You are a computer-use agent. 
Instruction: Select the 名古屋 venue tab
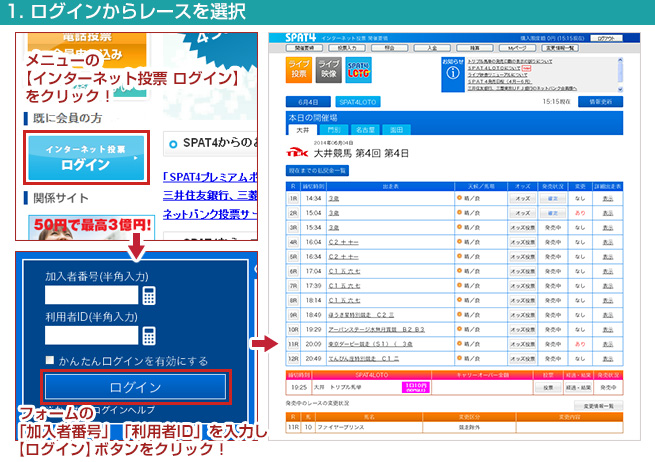(365, 130)
